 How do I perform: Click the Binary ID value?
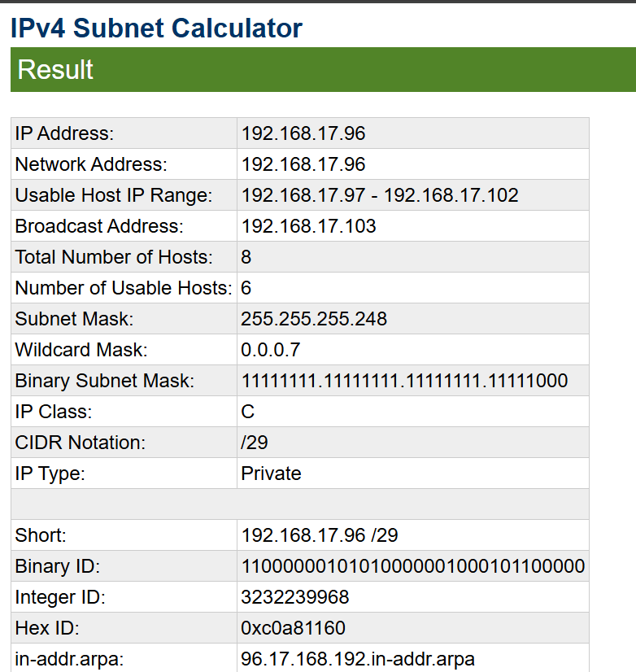tap(413, 565)
